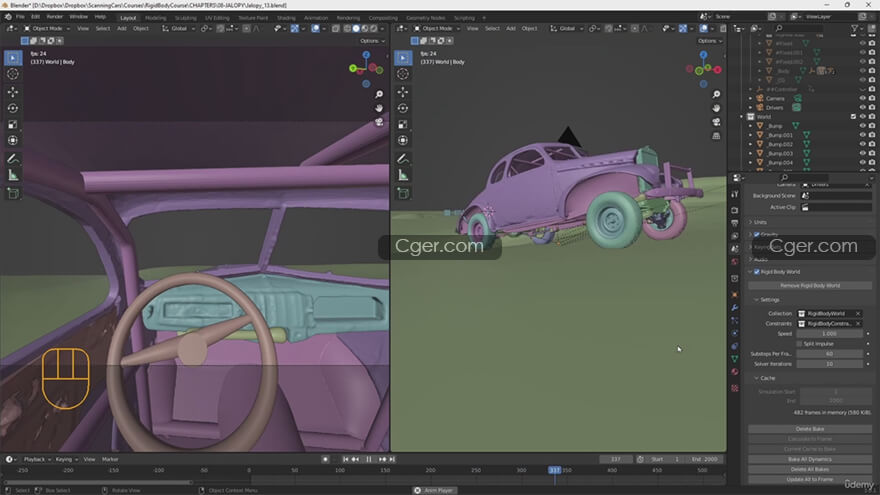Click zoom magnifier in left viewport

pyautogui.click(x=379, y=95)
